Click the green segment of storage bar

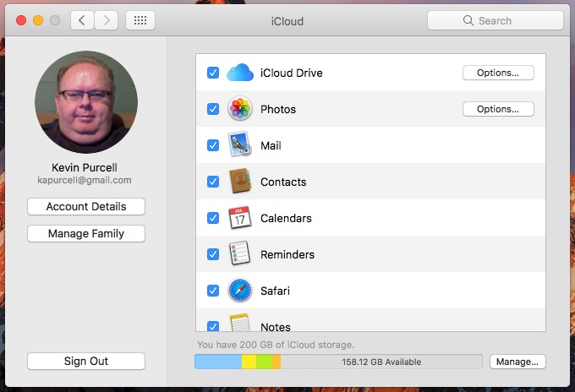(x=265, y=362)
